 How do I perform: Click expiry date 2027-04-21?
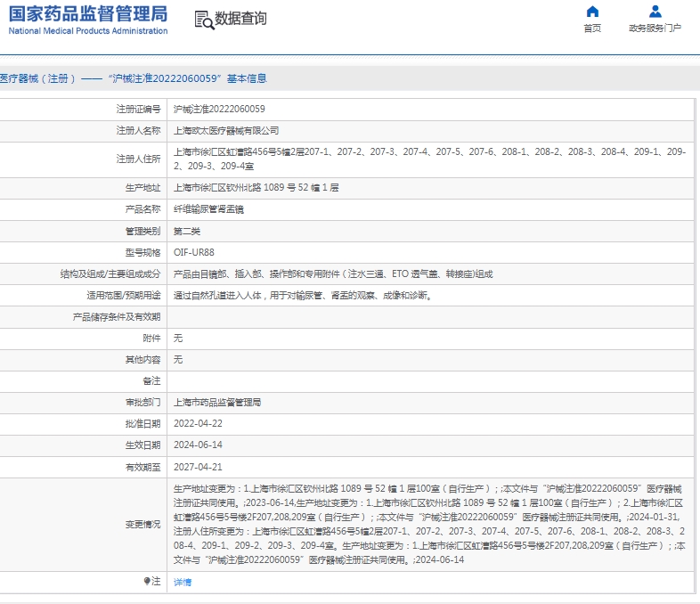[x=198, y=467]
